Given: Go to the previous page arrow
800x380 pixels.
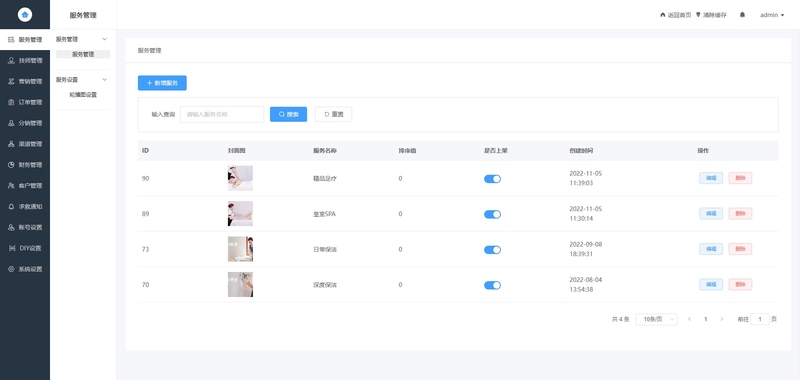Looking at the screenshot, I should [x=689, y=319].
